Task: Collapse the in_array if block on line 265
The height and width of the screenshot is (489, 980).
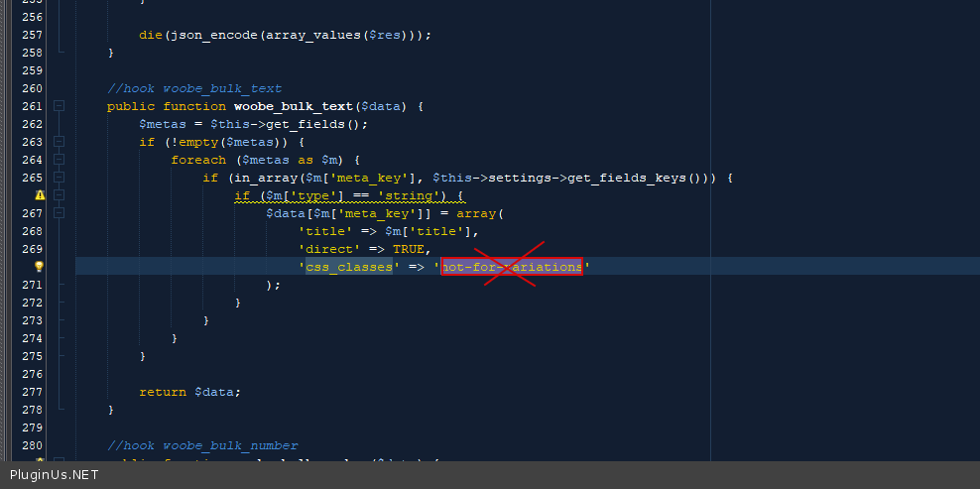Action: [60, 178]
